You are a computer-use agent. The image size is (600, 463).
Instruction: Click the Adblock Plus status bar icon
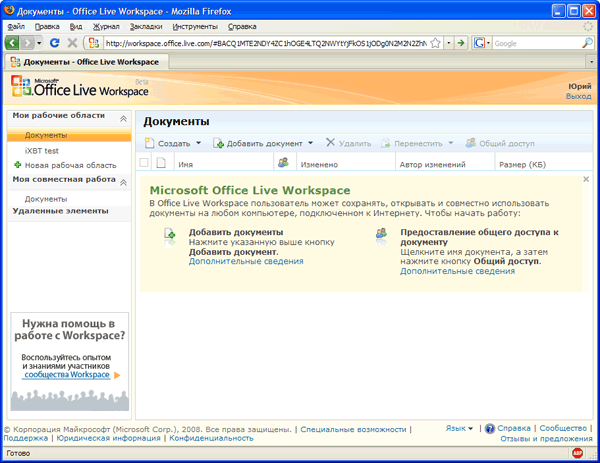click(x=577, y=453)
